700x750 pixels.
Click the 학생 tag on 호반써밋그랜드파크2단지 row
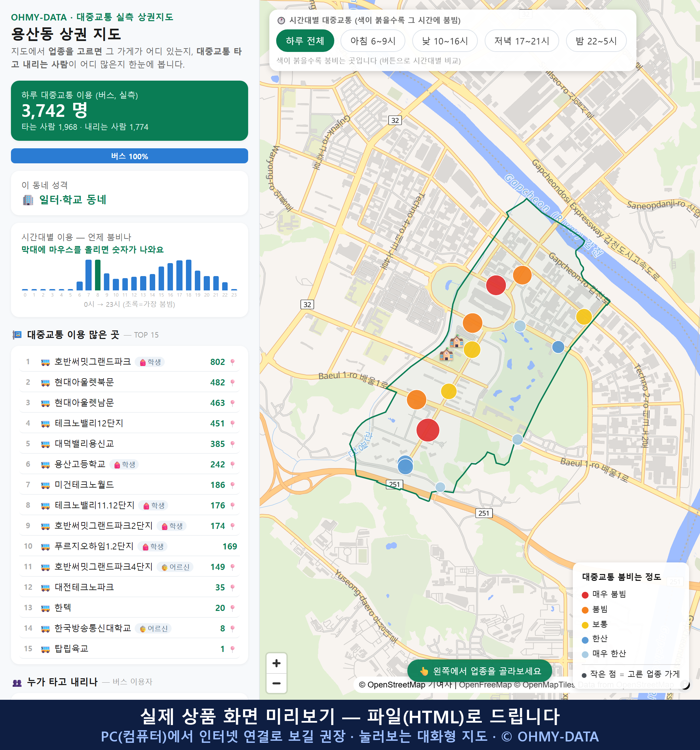coord(171,526)
